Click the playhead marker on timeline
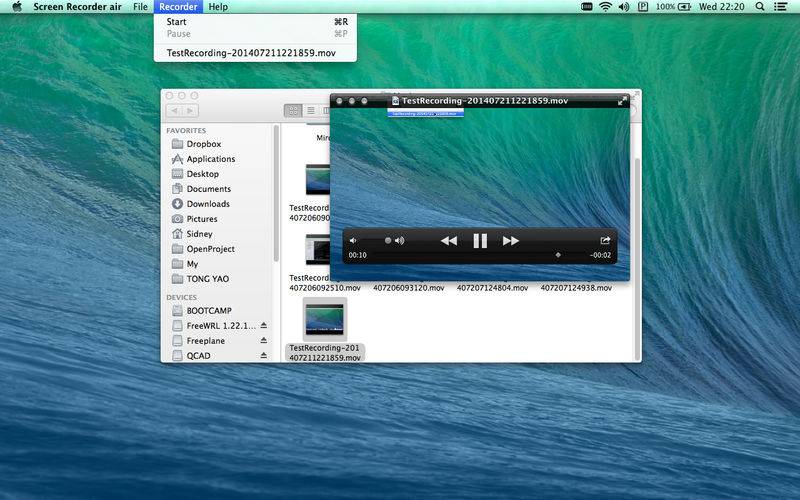Screen dimensions: 800x500 558,255
